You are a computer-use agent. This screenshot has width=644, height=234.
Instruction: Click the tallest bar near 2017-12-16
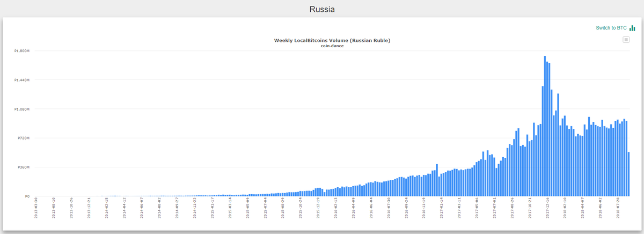[x=545, y=126]
